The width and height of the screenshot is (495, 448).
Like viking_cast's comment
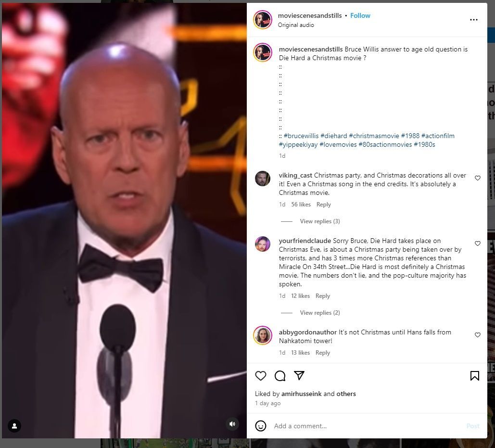pyautogui.click(x=478, y=178)
